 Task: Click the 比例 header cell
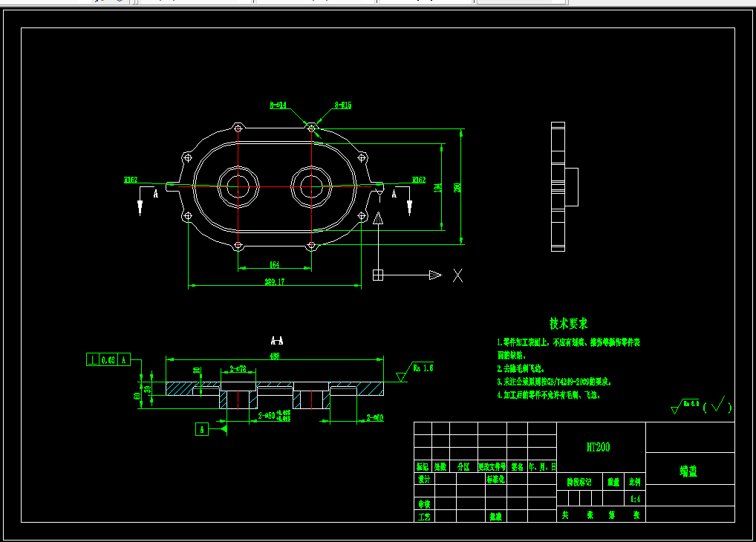point(635,482)
